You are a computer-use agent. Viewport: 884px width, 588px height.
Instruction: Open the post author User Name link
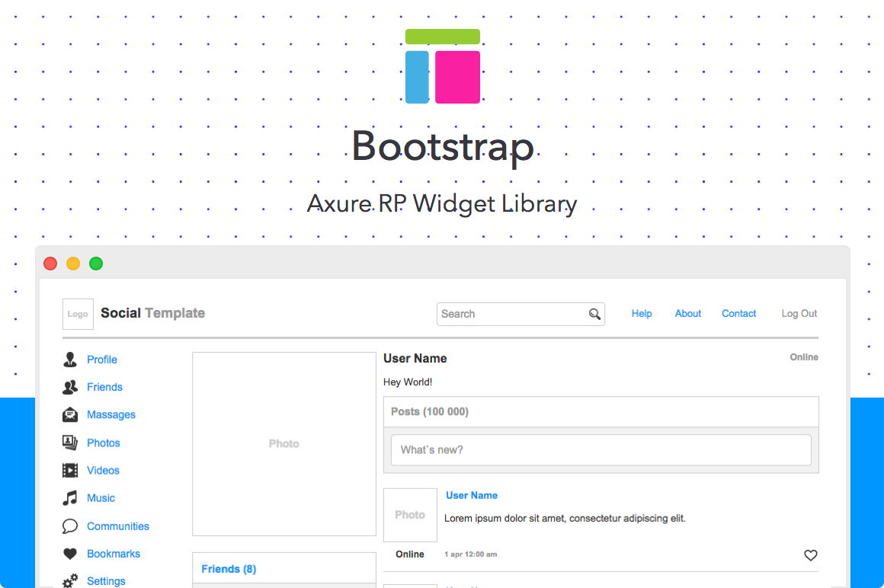tap(472, 495)
